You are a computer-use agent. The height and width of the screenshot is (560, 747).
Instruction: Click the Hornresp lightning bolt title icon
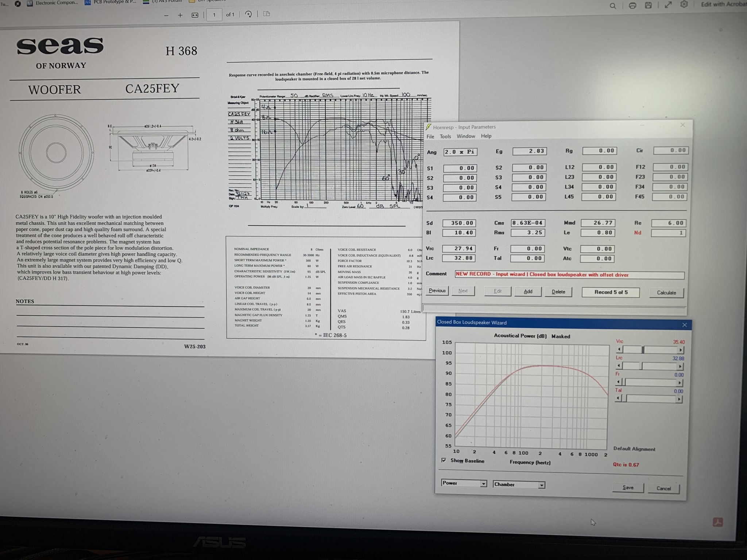click(x=429, y=127)
